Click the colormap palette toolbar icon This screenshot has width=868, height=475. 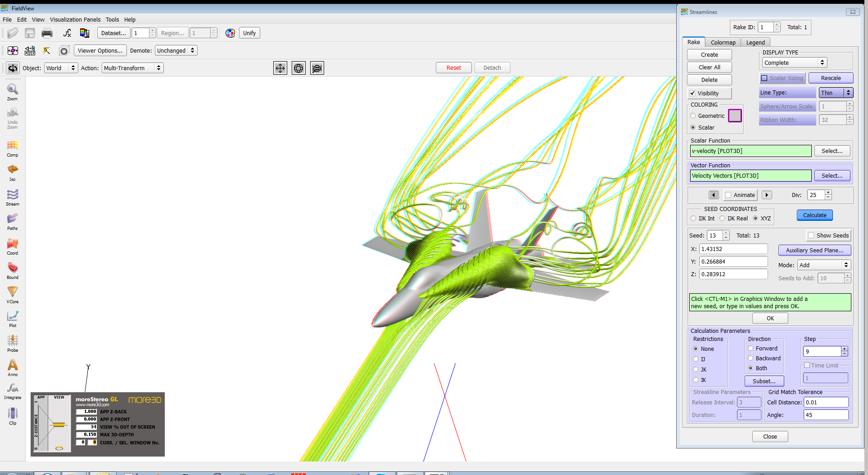click(84, 33)
